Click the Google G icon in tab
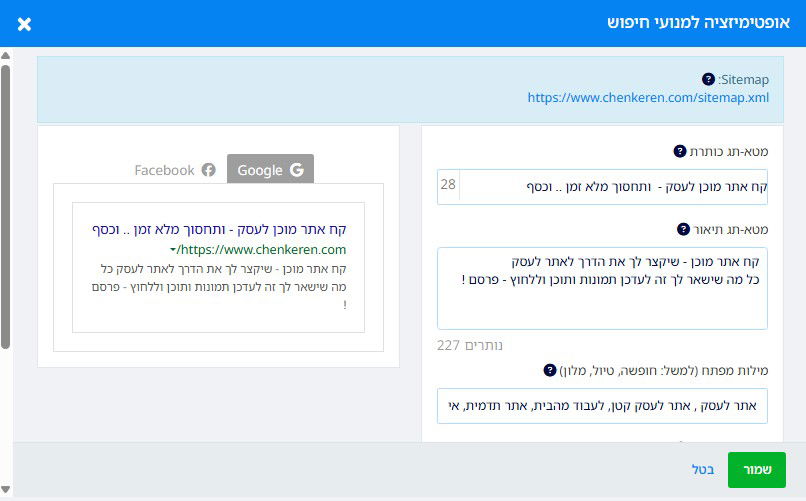 (x=297, y=170)
